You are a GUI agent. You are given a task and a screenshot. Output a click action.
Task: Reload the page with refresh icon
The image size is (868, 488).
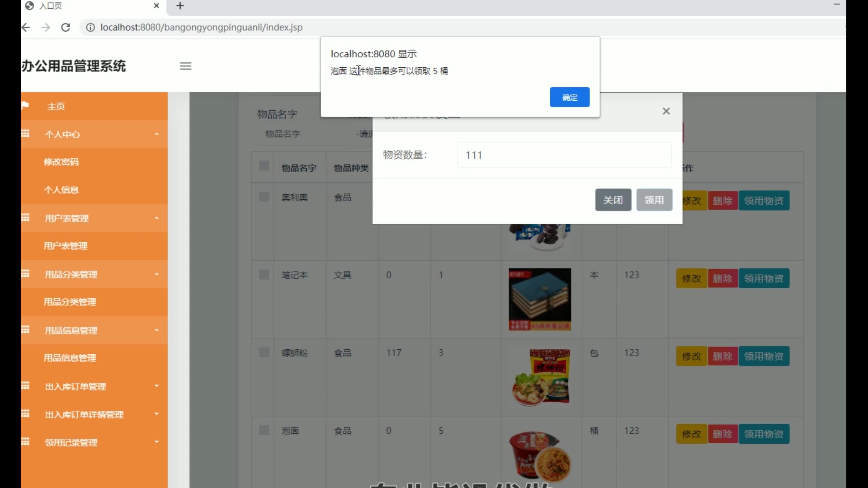click(x=66, y=28)
